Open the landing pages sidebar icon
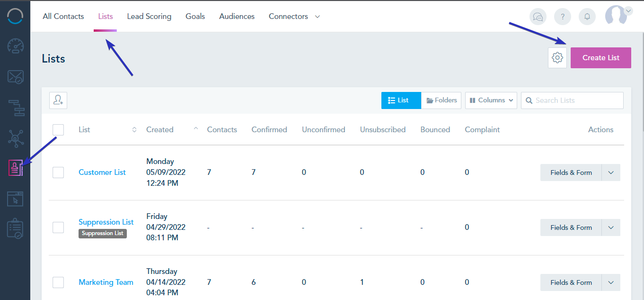 (x=15, y=199)
